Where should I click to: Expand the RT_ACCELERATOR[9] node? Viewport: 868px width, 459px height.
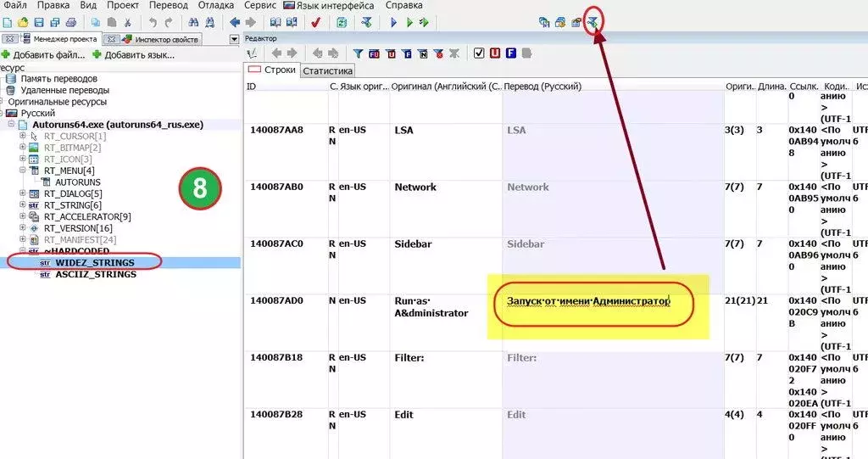(23, 216)
